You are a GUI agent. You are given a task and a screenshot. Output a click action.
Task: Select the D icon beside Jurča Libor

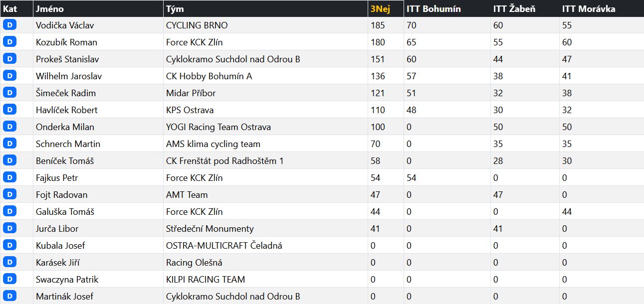pyautogui.click(x=9, y=228)
